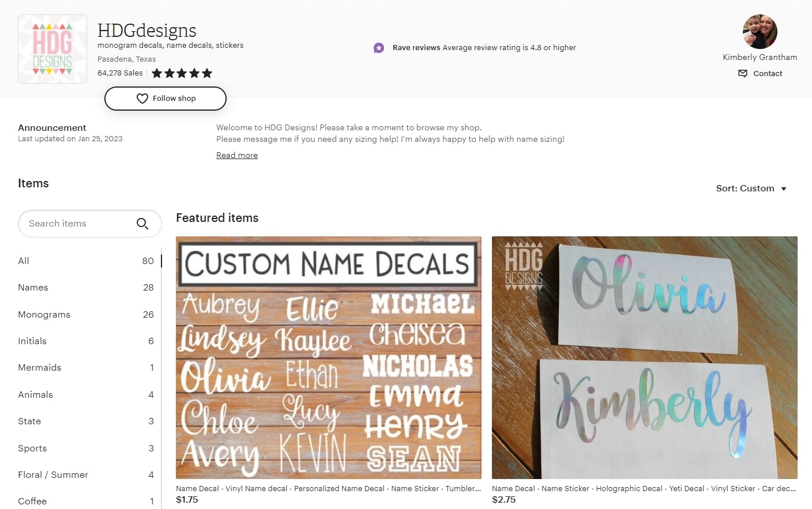The image size is (812, 509).
Task: Click the heart icon in Follow shop
Action: coord(142,99)
